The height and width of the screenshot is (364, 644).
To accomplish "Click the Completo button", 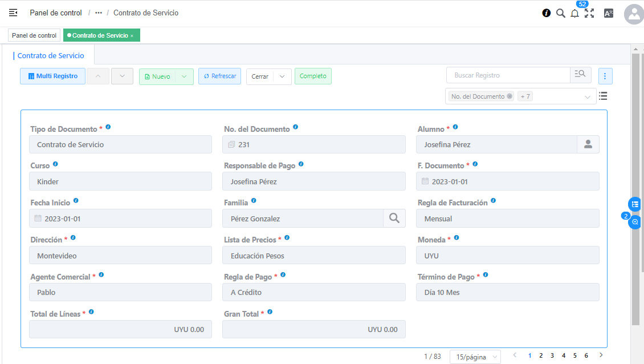I will pos(313,76).
